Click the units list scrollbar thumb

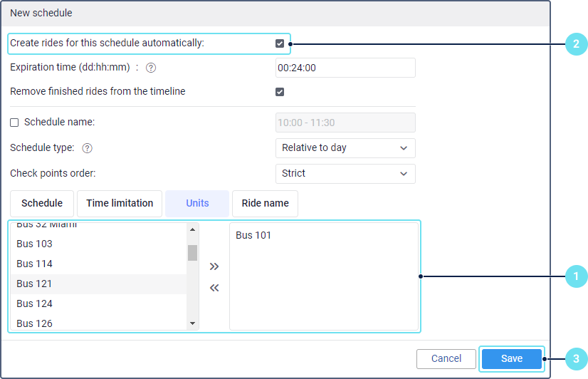192,253
